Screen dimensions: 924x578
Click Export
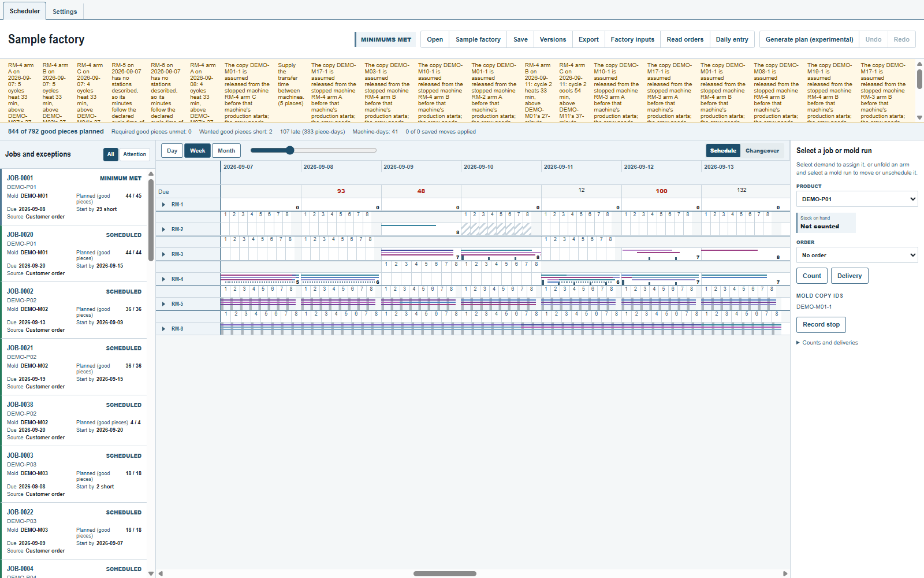coord(588,39)
